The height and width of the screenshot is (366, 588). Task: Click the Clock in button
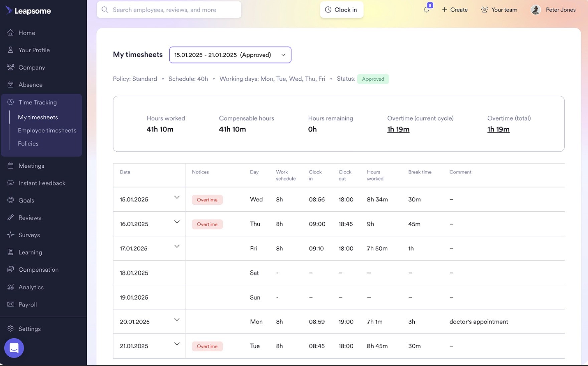[x=341, y=10]
